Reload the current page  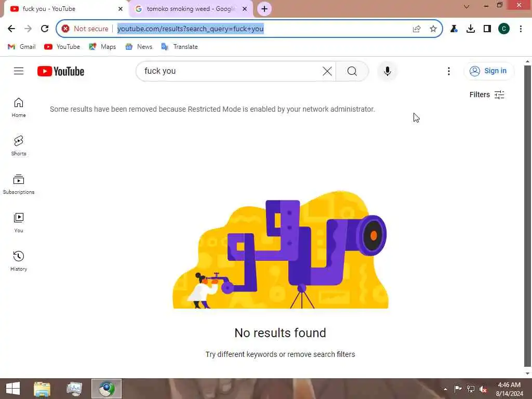click(45, 29)
